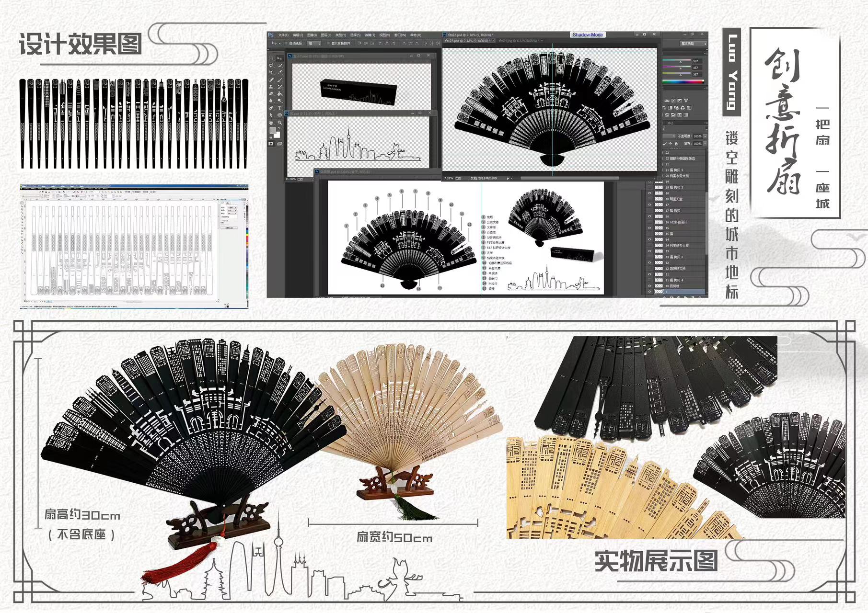Choose the Hand tool
Viewport: 868px width, 613px height.
click(271, 123)
